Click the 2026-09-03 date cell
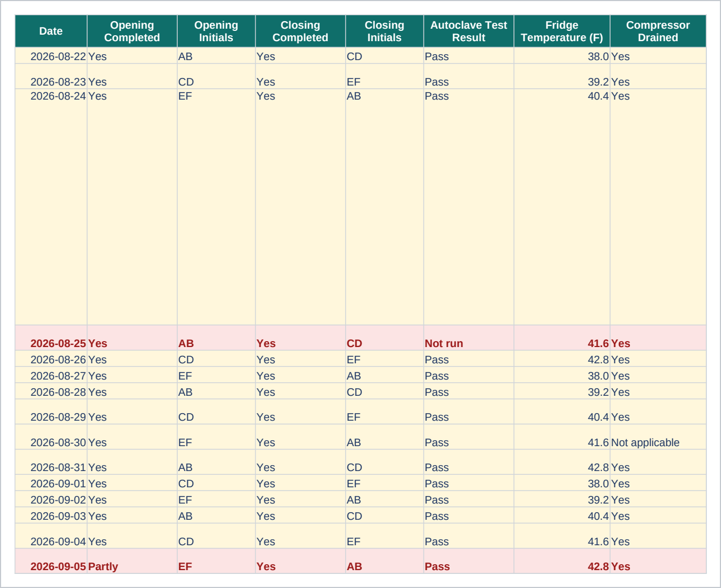This screenshot has height=588, width=721. [51, 515]
